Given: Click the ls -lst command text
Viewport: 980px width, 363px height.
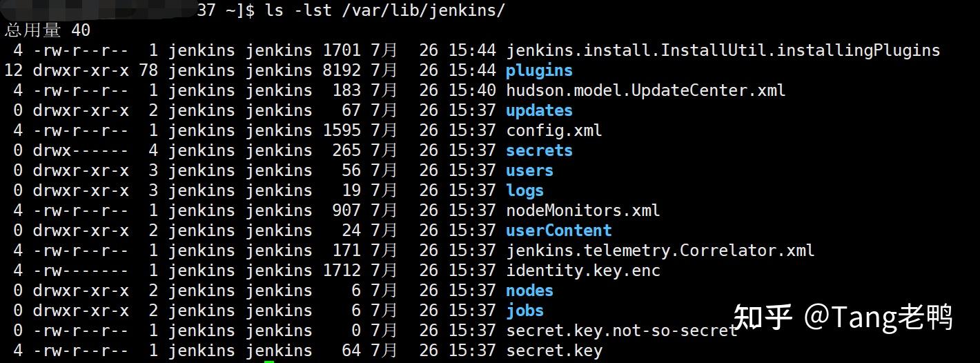Looking at the screenshot, I should coord(299,10).
